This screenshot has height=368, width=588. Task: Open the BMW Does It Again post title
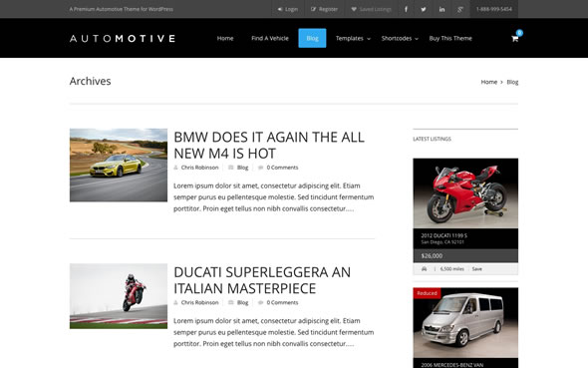[x=269, y=146]
